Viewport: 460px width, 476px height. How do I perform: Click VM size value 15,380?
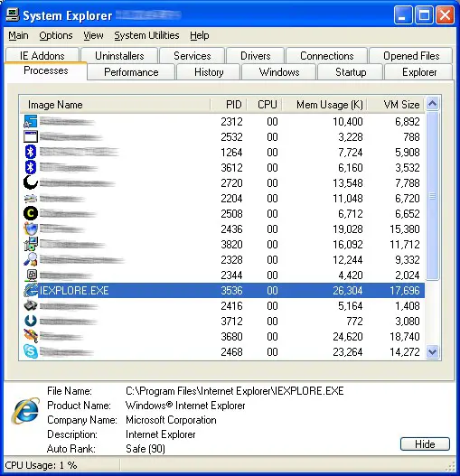tap(405, 229)
